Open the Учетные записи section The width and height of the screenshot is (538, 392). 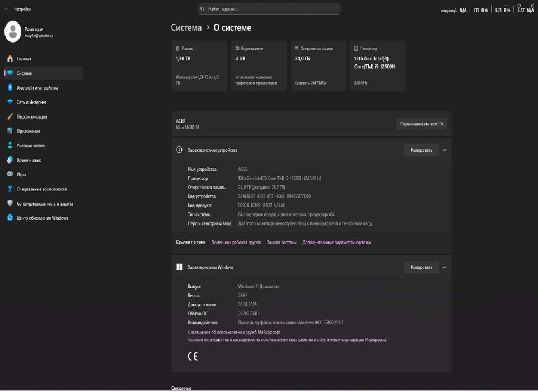point(44,146)
